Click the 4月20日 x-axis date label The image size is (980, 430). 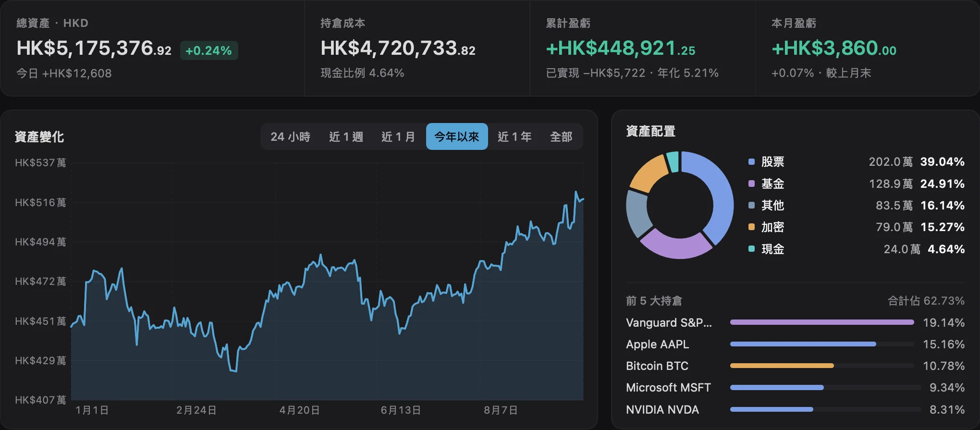pyautogui.click(x=299, y=410)
